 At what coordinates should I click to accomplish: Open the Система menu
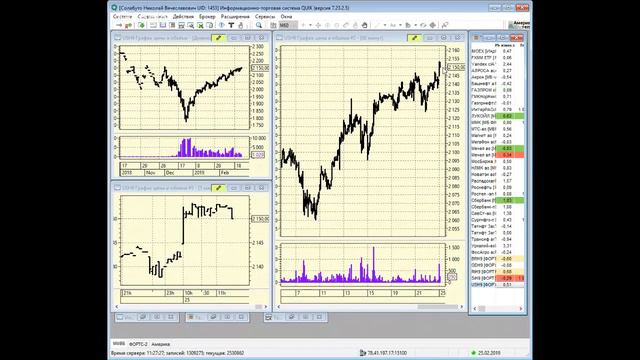pos(122,16)
